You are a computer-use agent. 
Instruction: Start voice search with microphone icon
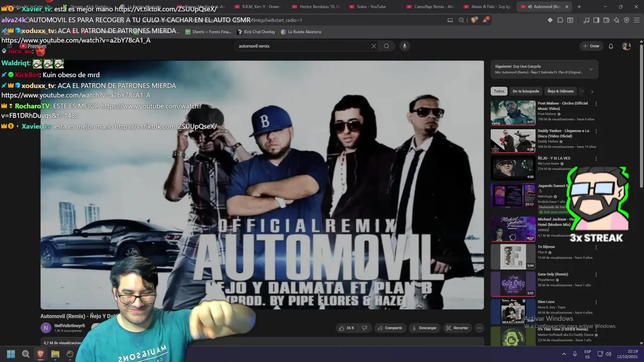pyautogui.click(x=404, y=46)
